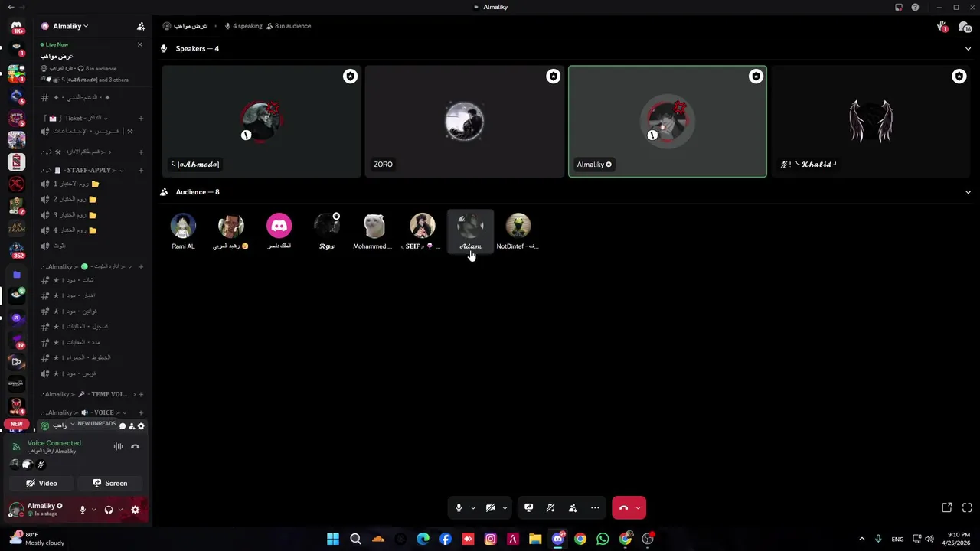Deafen with headphones icon in user panel

tap(109, 510)
